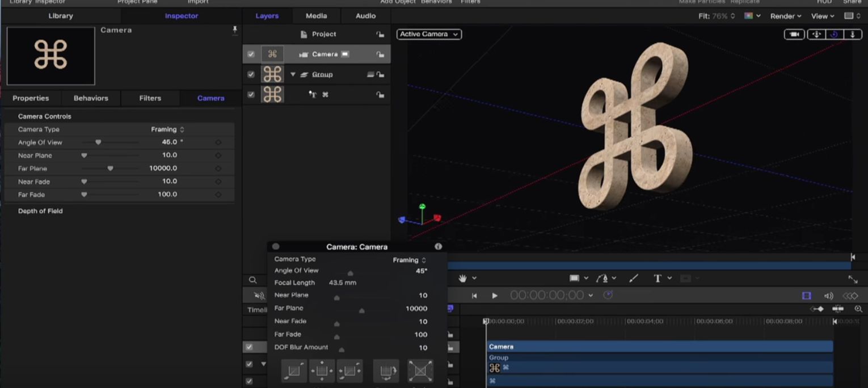Uncheck the Camera layer visibility checkbox
868x388 pixels.
[x=251, y=54]
